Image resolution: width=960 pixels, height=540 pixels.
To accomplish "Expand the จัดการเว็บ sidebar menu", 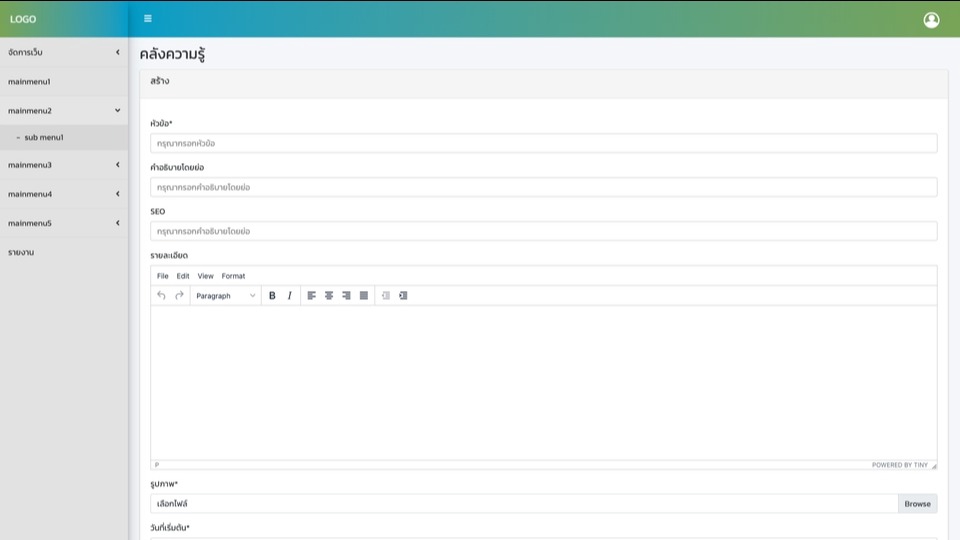I will [64, 52].
